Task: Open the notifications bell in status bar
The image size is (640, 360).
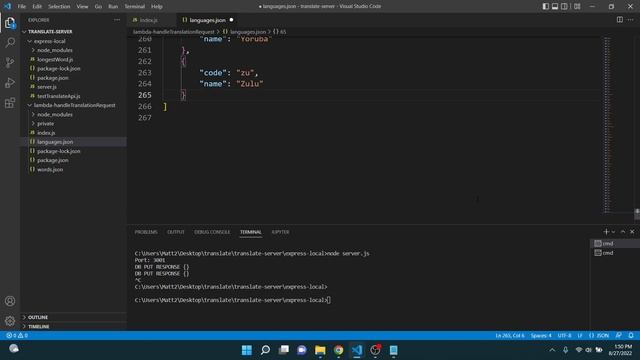Action: (631, 336)
